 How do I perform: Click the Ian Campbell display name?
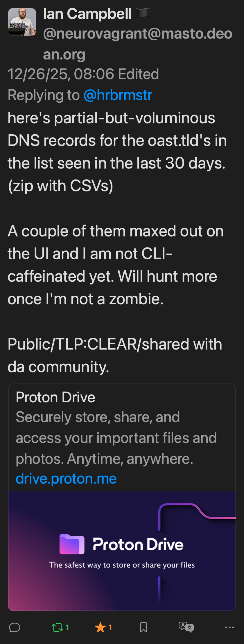coord(87,14)
